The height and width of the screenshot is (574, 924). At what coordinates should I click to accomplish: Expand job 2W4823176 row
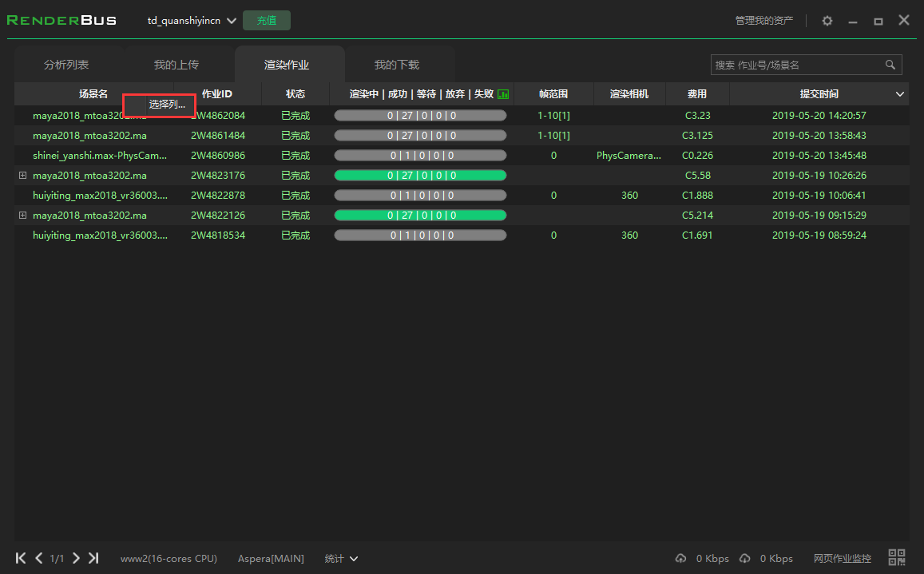(x=22, y=175)
